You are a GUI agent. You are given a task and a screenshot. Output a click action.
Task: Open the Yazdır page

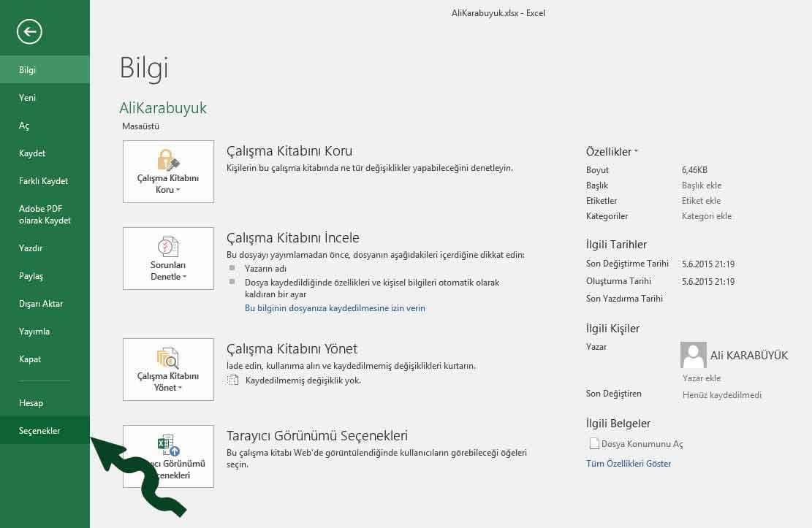pyautogui.click(x=31, y=248)
